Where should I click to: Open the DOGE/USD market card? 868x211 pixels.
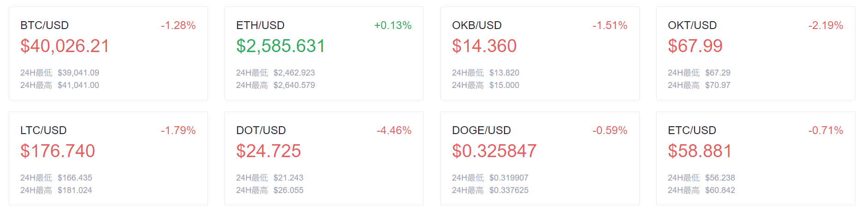point(540,158)
